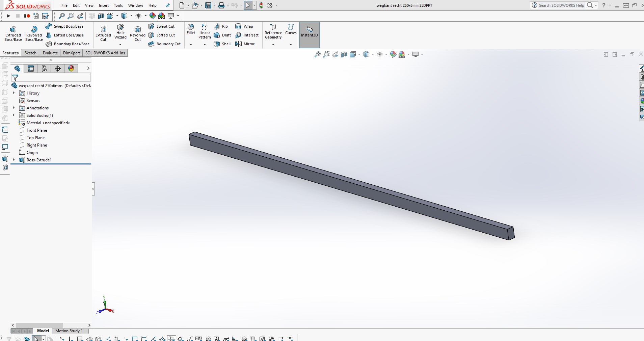The width and height of the screenshot is (644, 341).
Task: Click the Mirror tool
Action: (x=245, y=44)
